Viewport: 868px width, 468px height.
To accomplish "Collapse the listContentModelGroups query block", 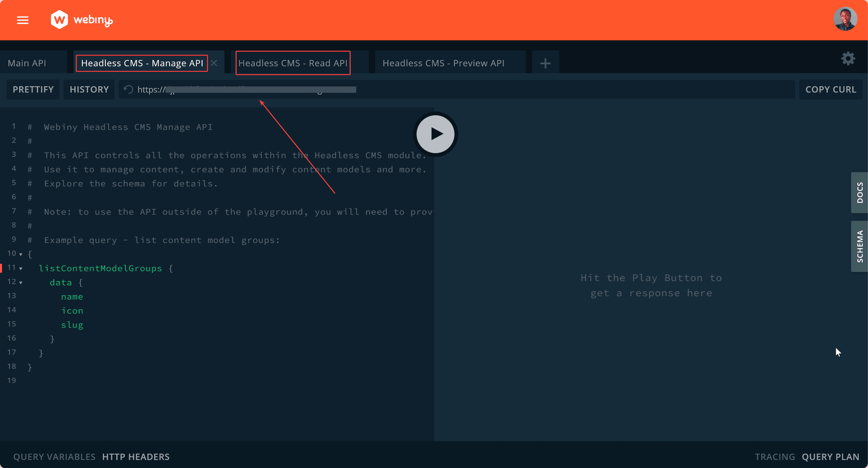I will click(21, 268).
